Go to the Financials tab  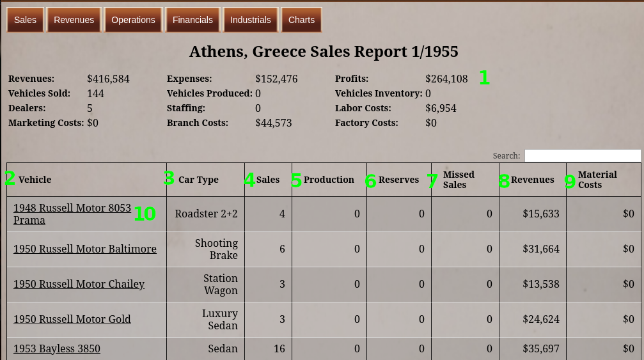(x=192, y=20)
